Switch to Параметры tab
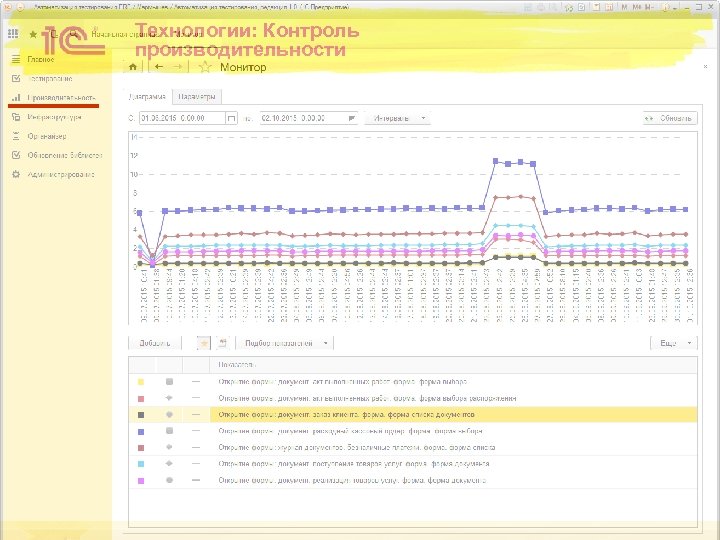 [x=197, y=97]
